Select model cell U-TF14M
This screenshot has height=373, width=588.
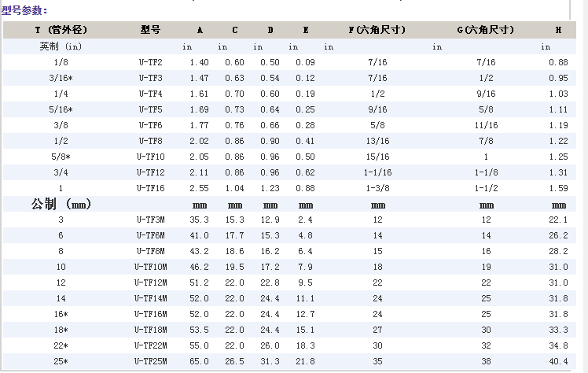150,299
